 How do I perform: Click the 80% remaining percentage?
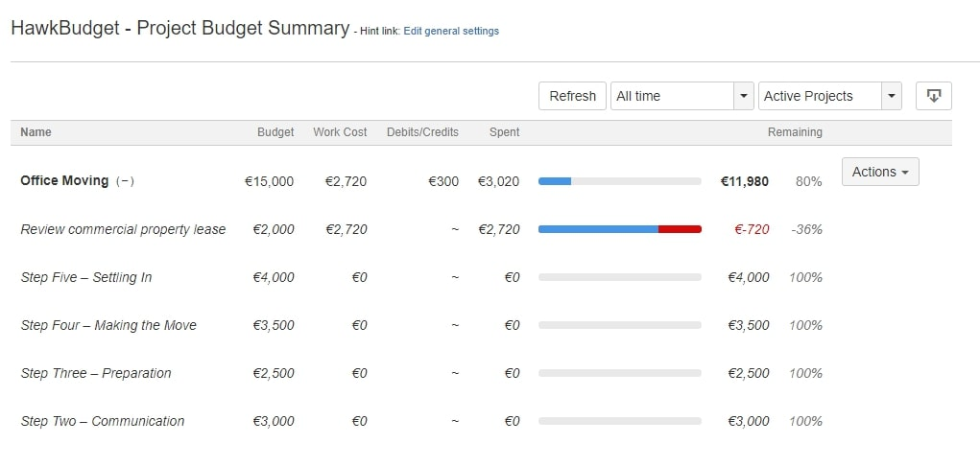coord(809,181)
